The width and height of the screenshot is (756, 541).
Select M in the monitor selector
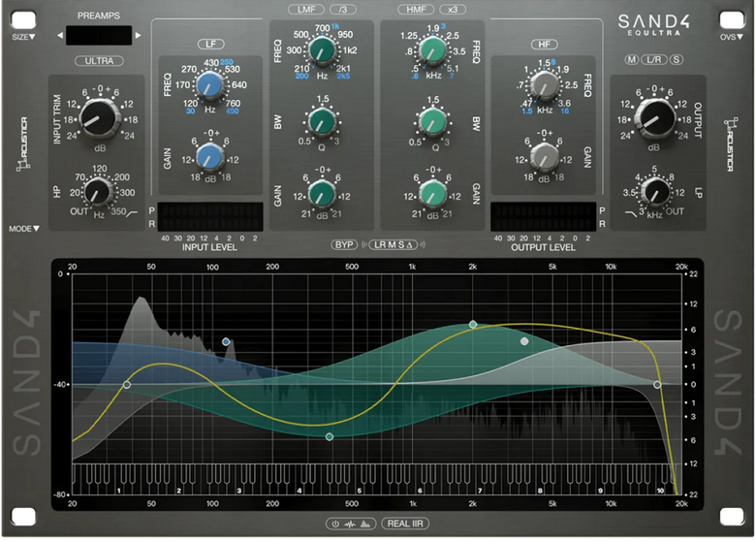click(392, 245)
